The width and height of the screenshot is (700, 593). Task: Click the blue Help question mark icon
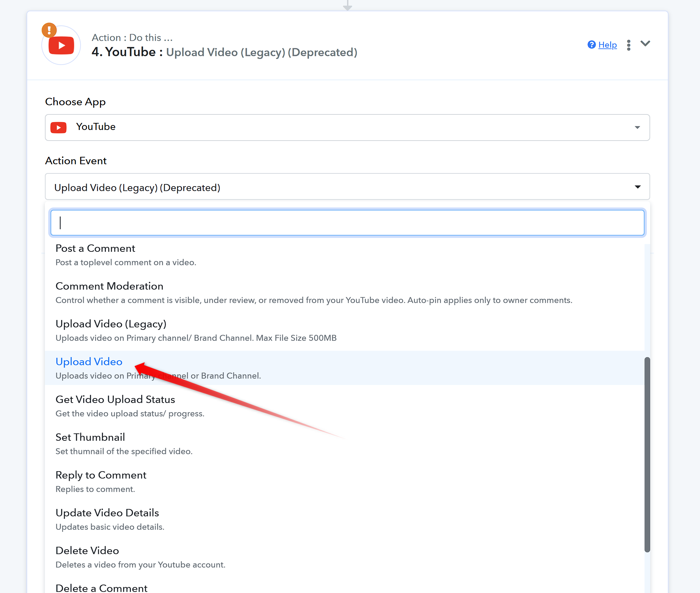click(x=592, y=45)
